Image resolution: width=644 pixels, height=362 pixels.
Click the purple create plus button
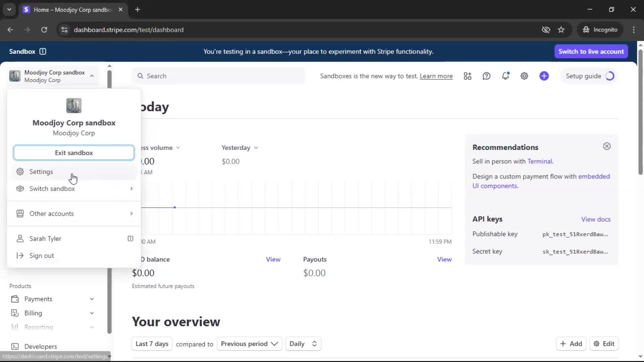pos(544,76)
